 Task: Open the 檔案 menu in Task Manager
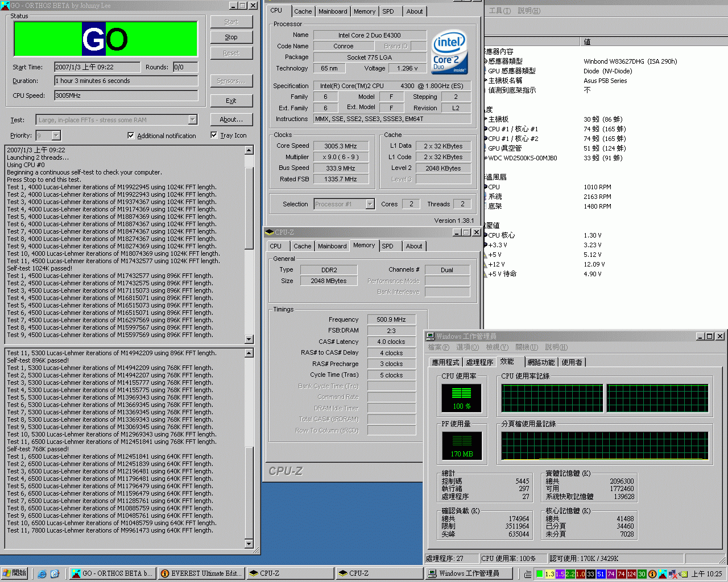(x=438, y=347)
